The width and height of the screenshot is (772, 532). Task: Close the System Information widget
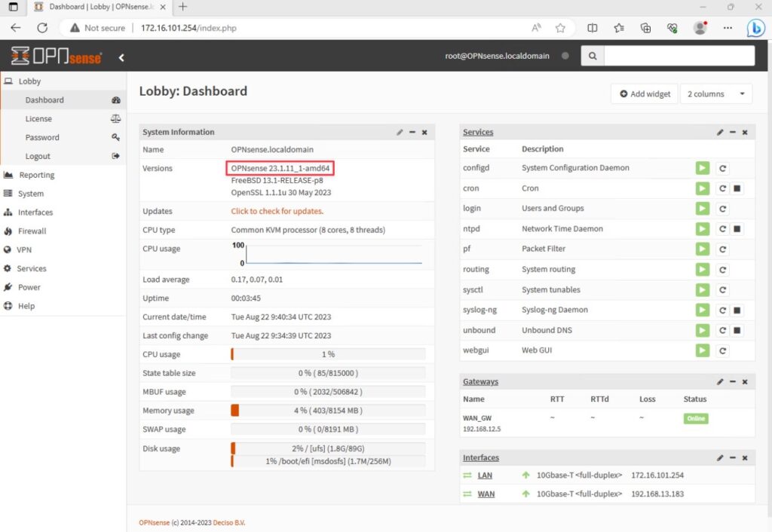(424, 133)
